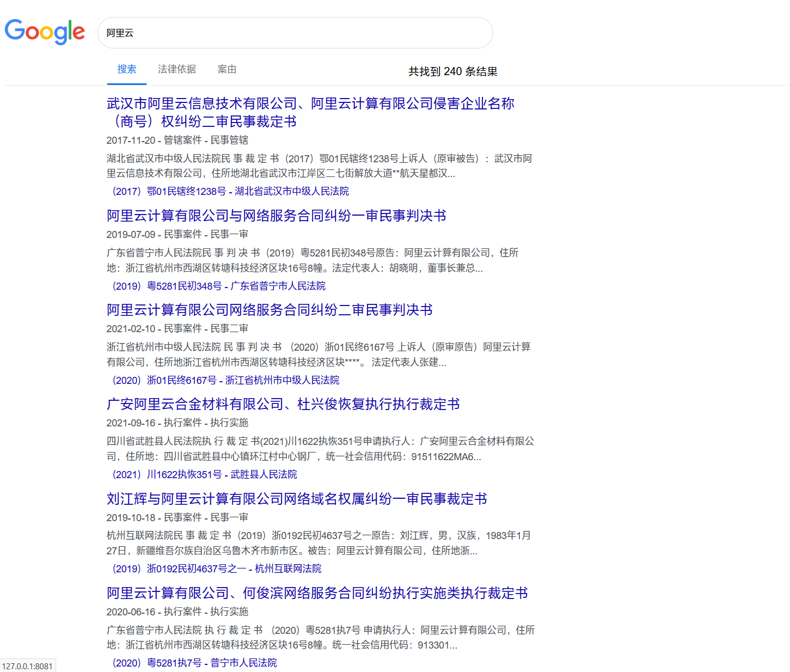Click the Google logo

[x=45, y=32]
